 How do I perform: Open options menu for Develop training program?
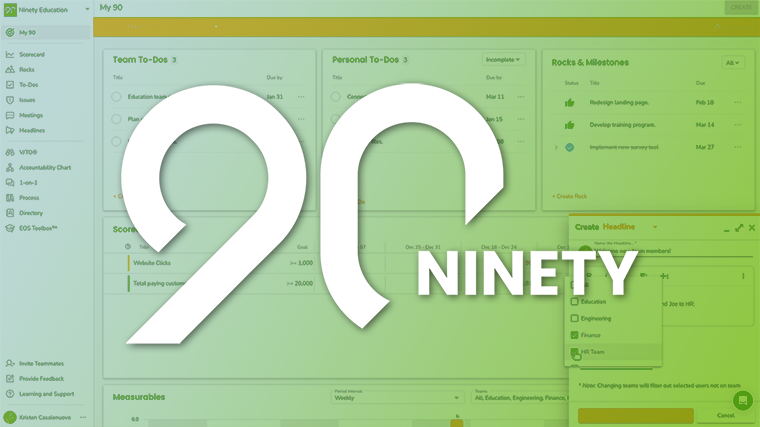(737, 125)
